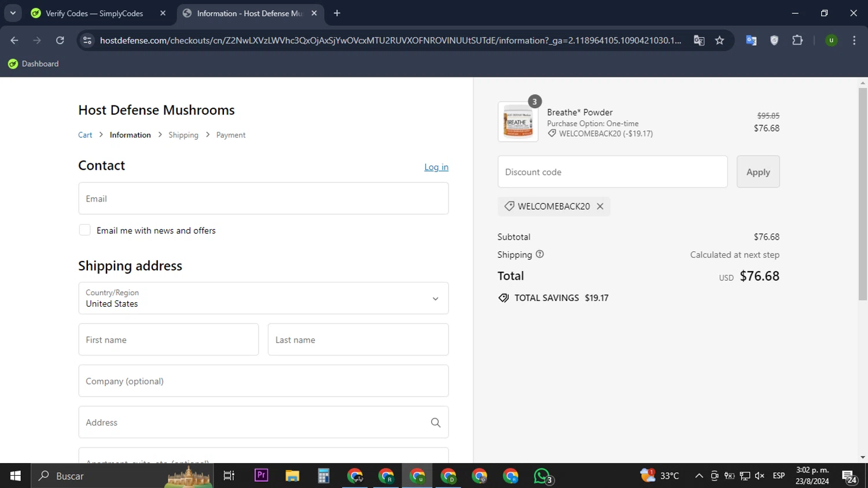Click the translate page icon
868x488 pixels.
[x=699, y=41]
